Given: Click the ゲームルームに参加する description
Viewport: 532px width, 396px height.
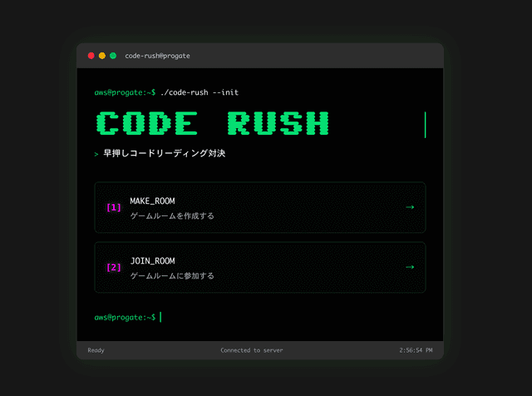Looking at the screenshot, I should click(172, 275).
